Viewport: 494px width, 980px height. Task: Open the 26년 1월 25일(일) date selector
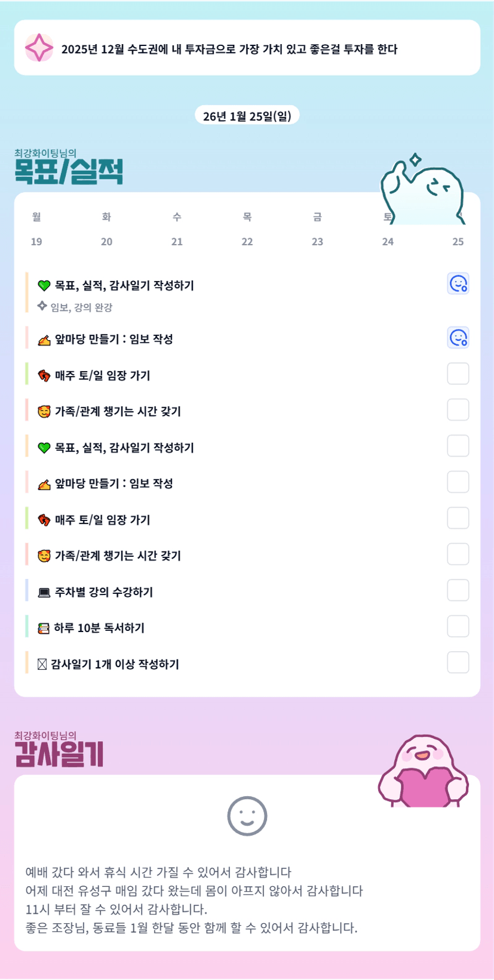(247, 116)
